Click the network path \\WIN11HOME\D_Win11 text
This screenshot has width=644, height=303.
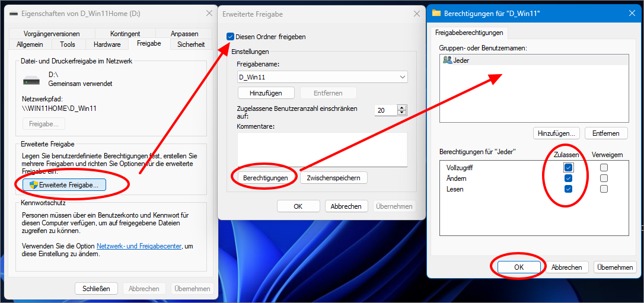pyautogui.click(x=58, y=109)
